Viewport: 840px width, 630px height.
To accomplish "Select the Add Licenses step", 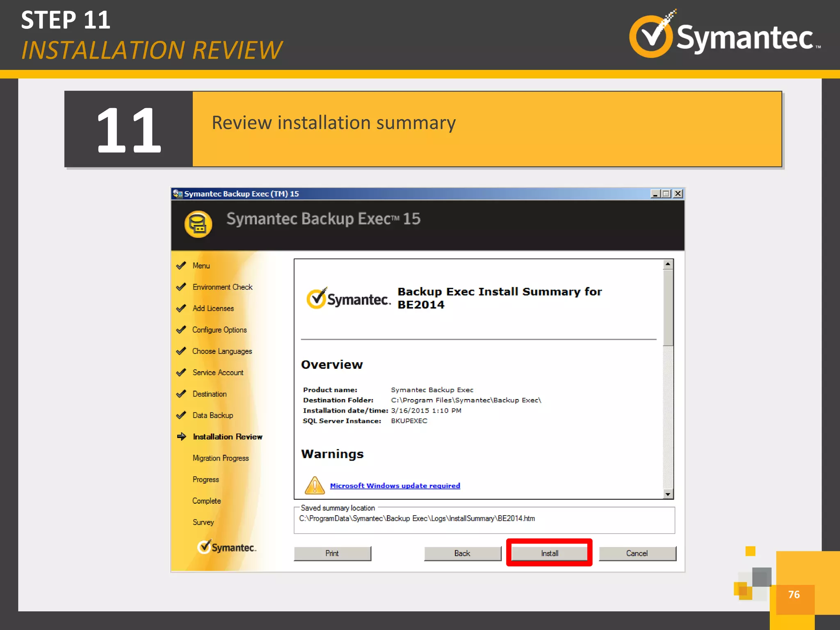I will tap(213, 308).
